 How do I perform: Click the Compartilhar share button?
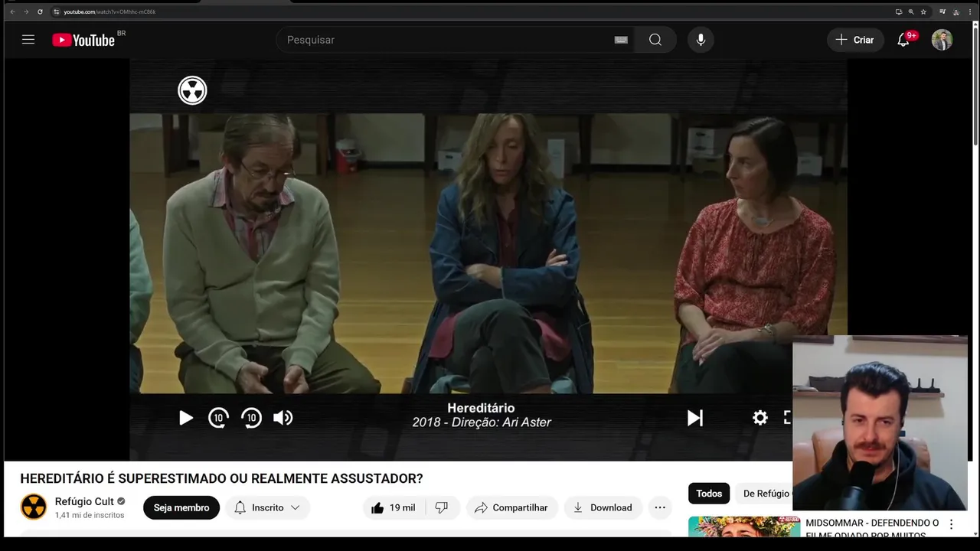511,507
